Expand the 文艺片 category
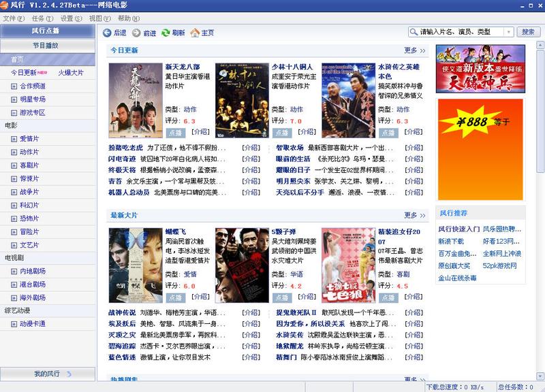The image size is (545, 392). coord(14,246)
